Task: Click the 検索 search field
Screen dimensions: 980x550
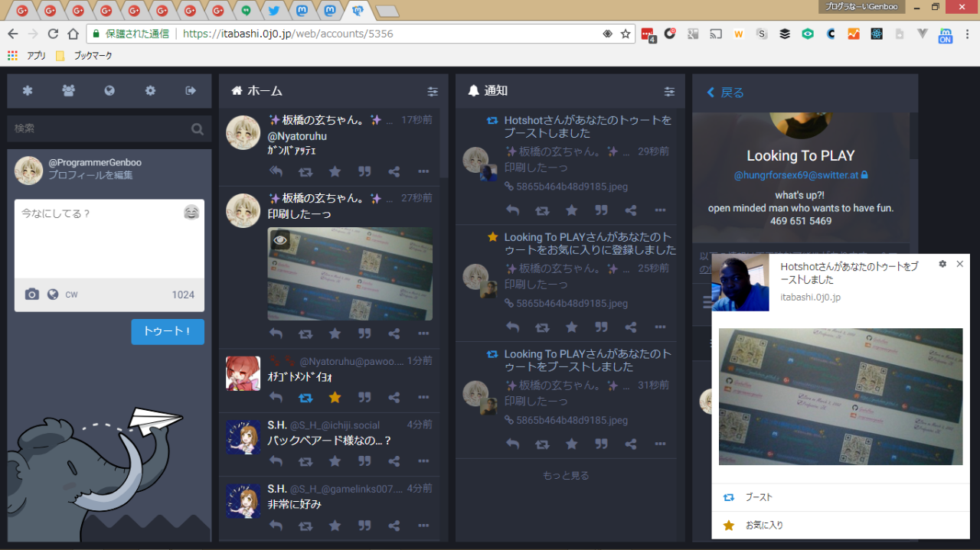Action: pos(100,129)
